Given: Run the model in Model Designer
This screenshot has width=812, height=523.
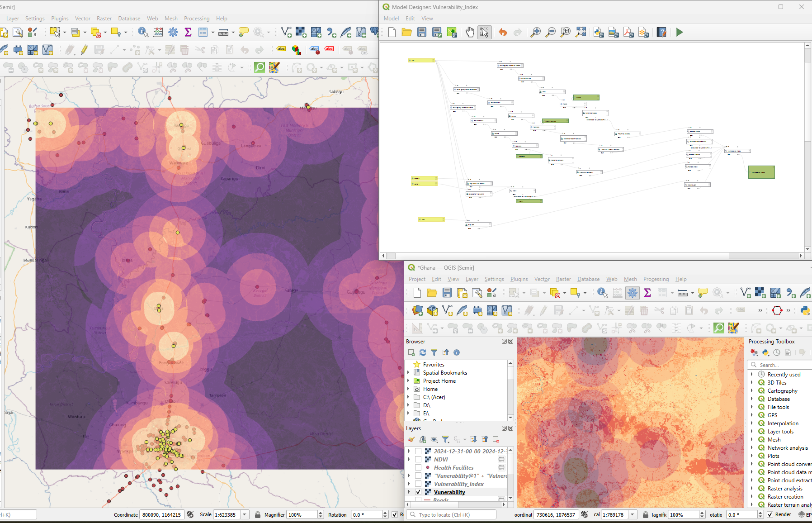Looking at the screenshot, I should click(679, 32).
